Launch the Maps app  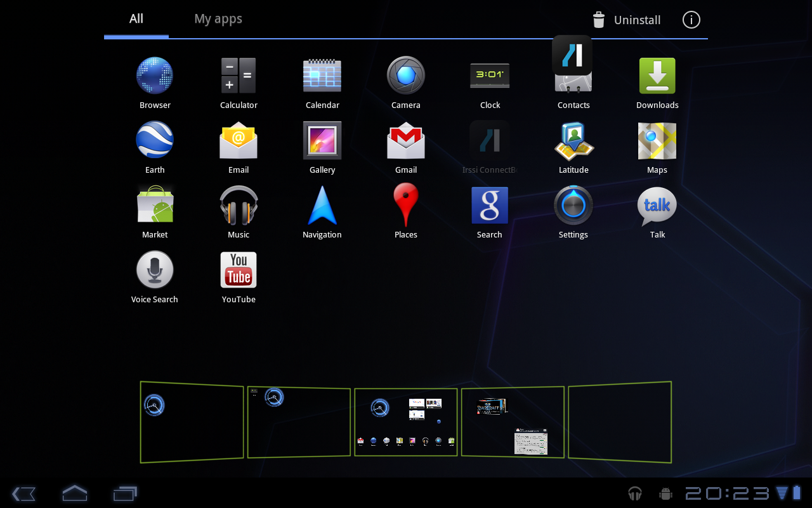[657, 147]
